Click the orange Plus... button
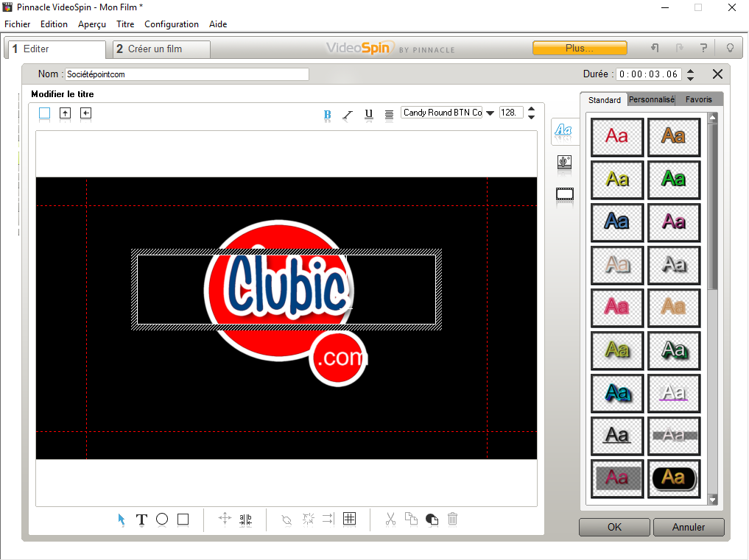Screen dimensions: 749x560 (x=580, y=48)
